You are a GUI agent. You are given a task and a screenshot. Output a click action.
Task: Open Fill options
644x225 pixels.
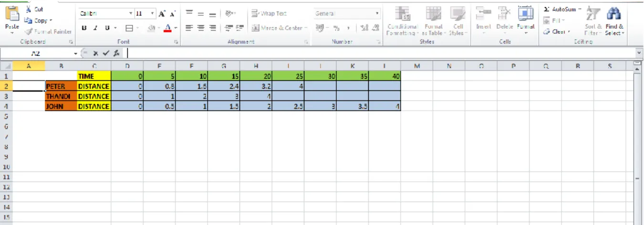[555, 21]
